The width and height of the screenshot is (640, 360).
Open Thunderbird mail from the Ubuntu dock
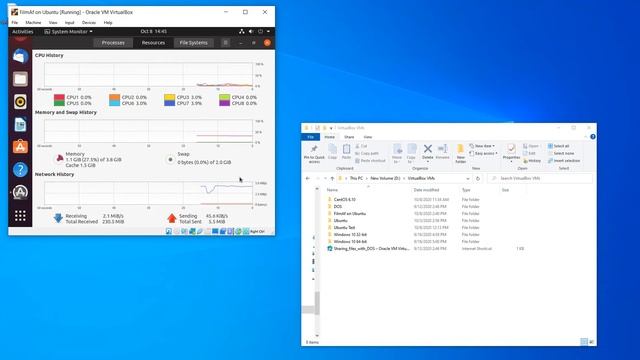coord(20,56)
